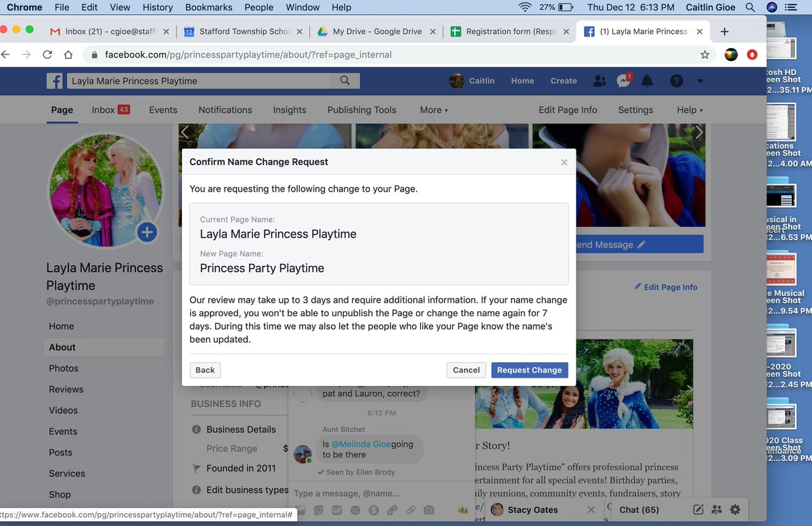Click Caitlin profile link in header

coord(472,81)
